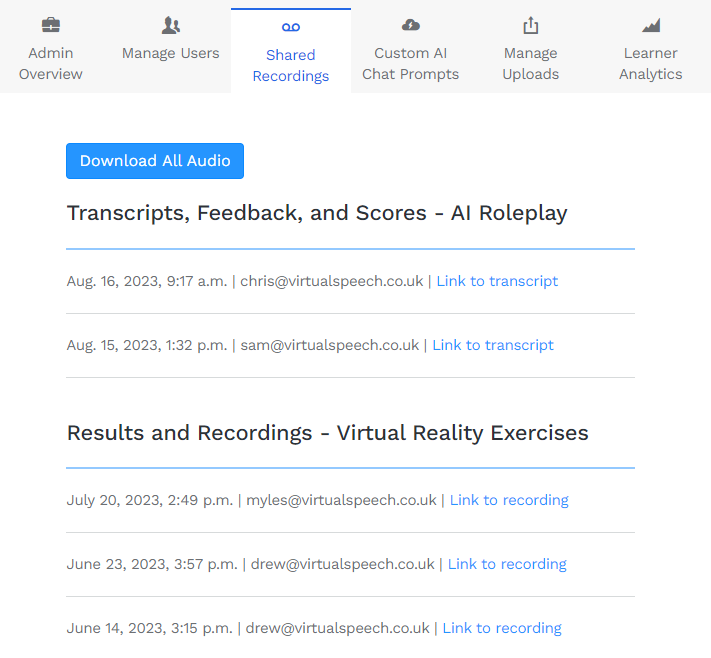Open recording link for myles@virtualspeech.co.uk

[x=509, y=500]
